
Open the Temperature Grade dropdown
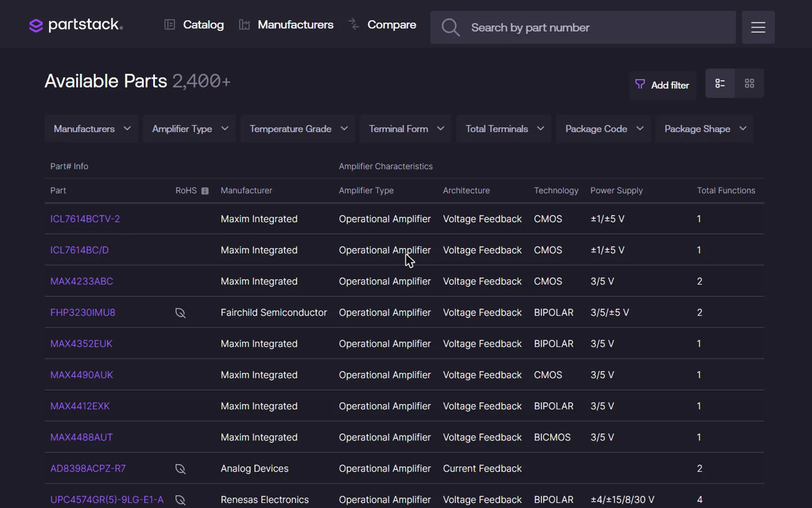pyautogui.click(x=298, y=129)
